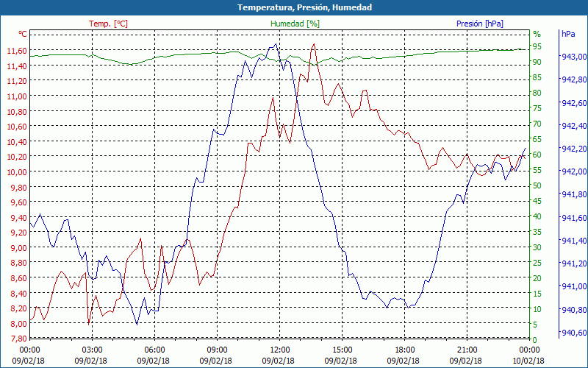Click temperature axis value 9,80
The height and width of the screenshot is (368, 588).
[19, 188]
